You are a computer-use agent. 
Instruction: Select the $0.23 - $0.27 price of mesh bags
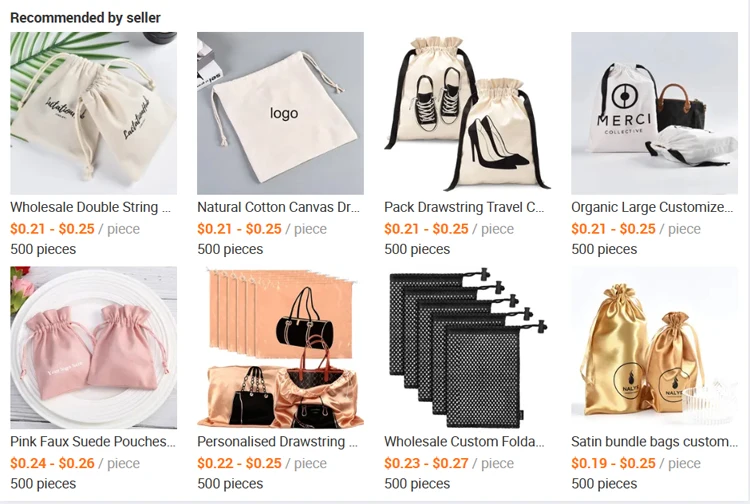pyautogui.click(x=426, y=463)
